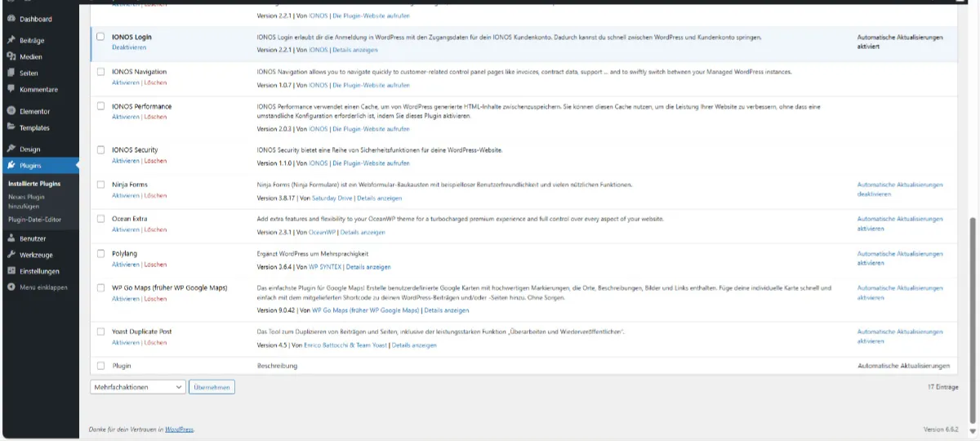This screenshot has width=980, height=441.
Task: Tick the IONOS Login checkbox
Action: point(100,37)
